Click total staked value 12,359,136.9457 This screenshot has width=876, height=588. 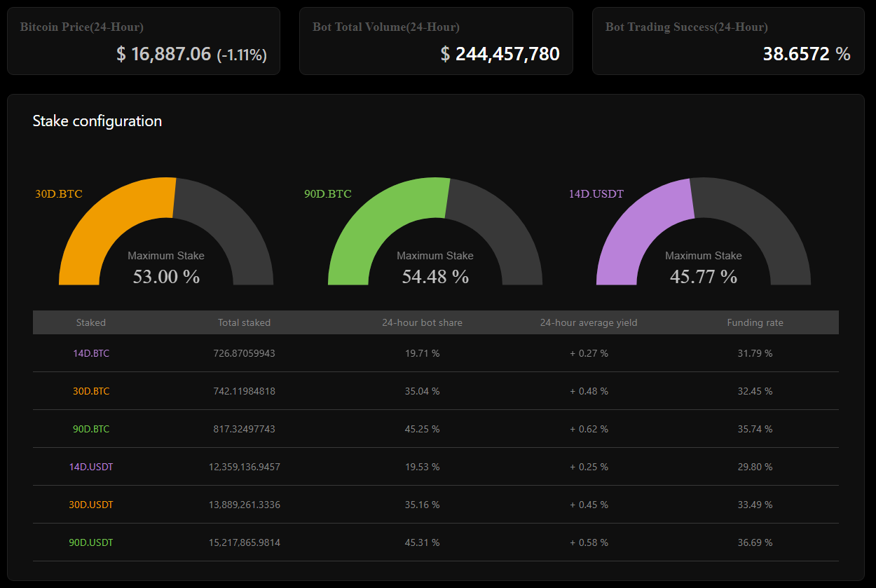click(x=244, y=467)
